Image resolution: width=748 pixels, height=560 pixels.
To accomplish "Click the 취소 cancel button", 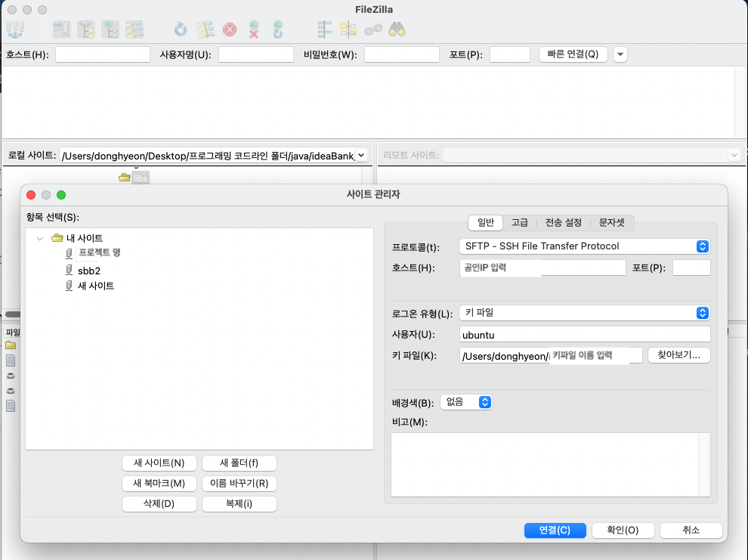I will coord(691,530).
